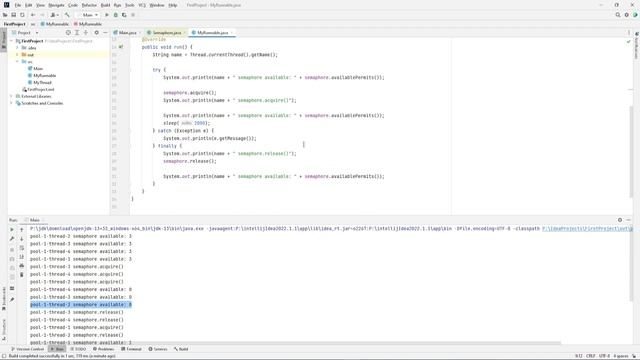This screenshot has height=360, width=640.
Task: Toggle the Notifications stripe on the right edge
Action: coord(636,45)
